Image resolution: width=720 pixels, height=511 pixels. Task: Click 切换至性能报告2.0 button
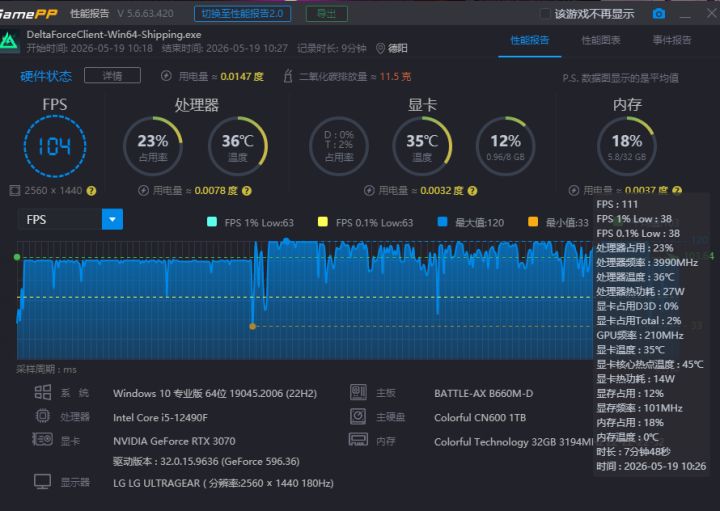(242, 14)
